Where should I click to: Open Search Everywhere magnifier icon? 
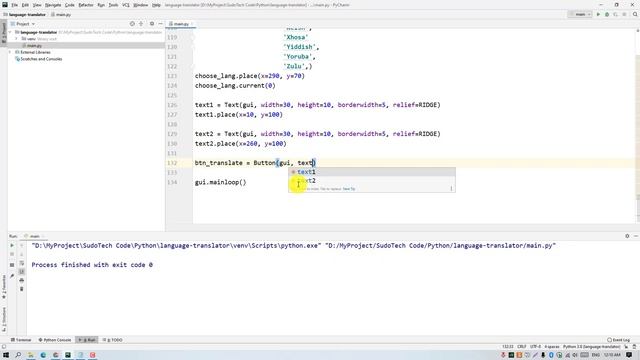(x=635, y=14)
